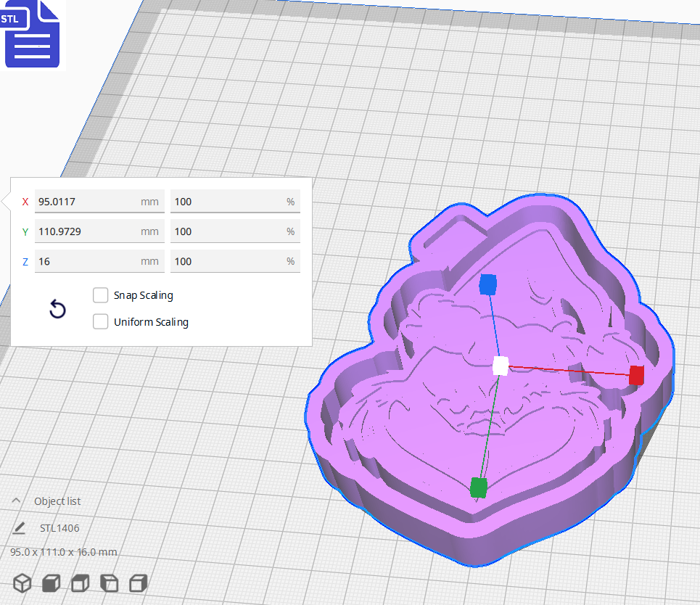Select the left side view icon
This screenshot has width=700, height=605.
coord(109,583)
